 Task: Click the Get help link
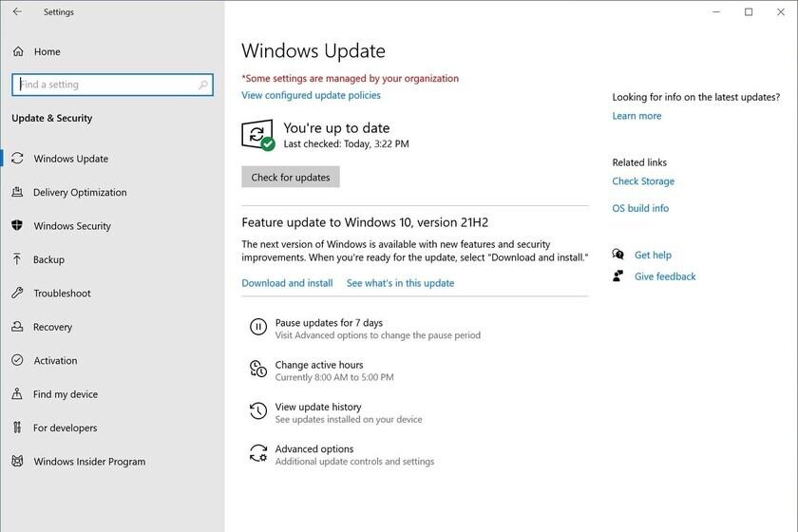coord(653,255)
